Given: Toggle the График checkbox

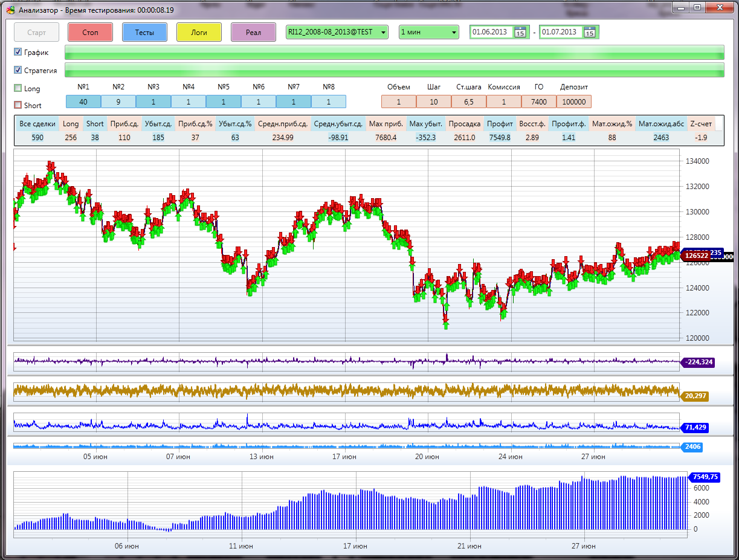Looking at the screenshot, I should (18, 52).
